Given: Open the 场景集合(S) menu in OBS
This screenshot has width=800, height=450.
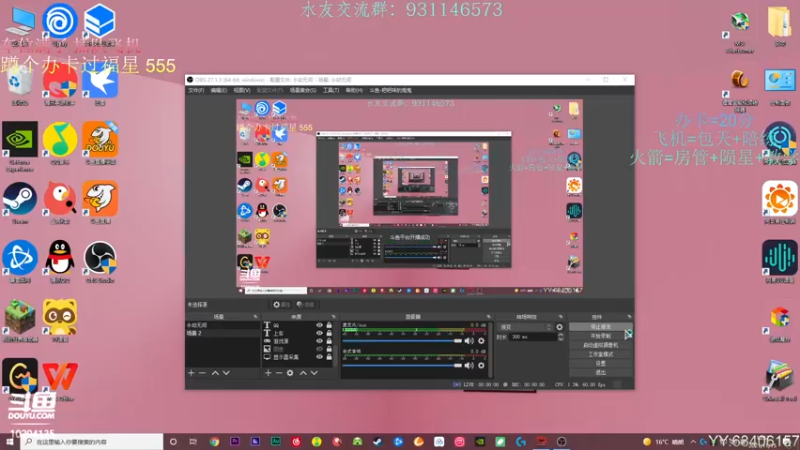Looking at the screenshot, I should point(303,90).
